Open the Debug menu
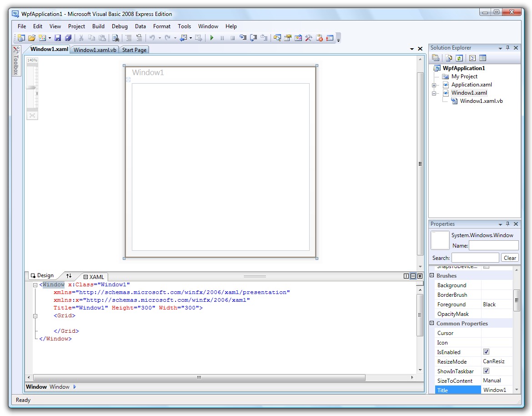 [x=120, y=26]
